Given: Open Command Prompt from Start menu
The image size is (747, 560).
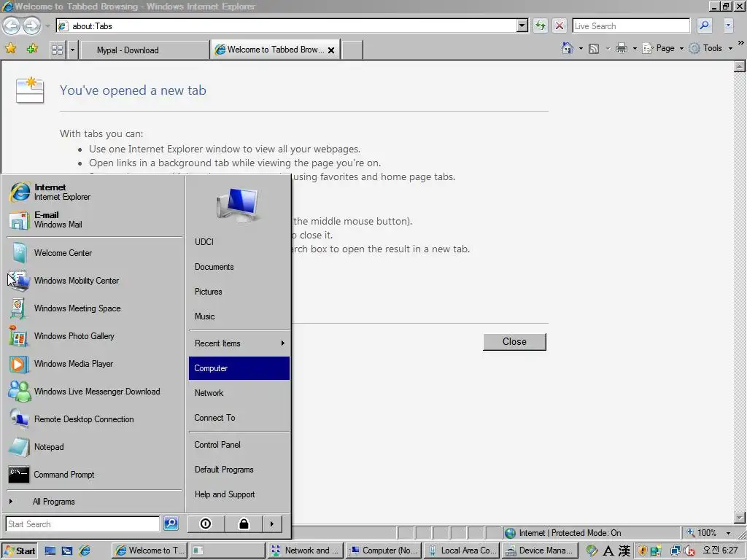Looking at the screenshot, I should pos(94,474).
